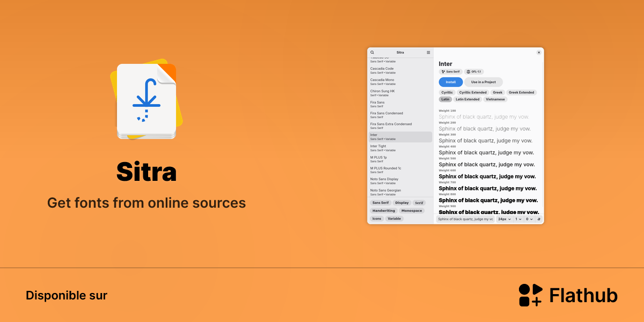Filter fonts by Monospace category

pos(412,211)
